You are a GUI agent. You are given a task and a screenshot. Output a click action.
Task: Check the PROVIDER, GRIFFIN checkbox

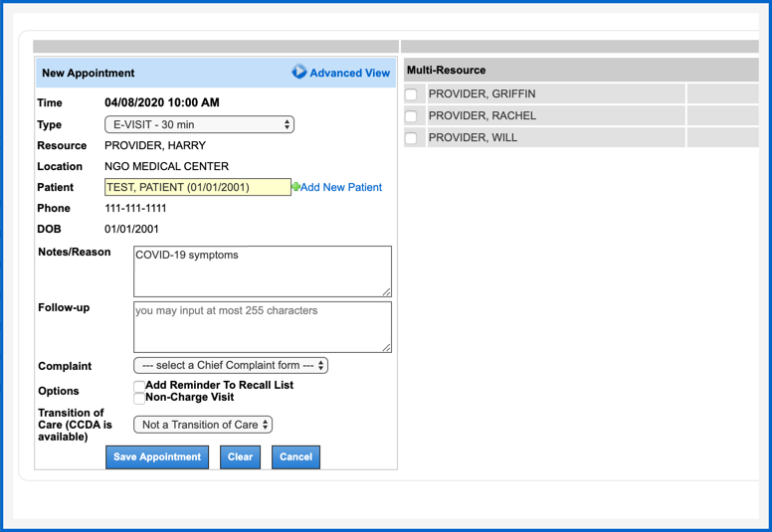pyautogui.click(x=411, y=94)
